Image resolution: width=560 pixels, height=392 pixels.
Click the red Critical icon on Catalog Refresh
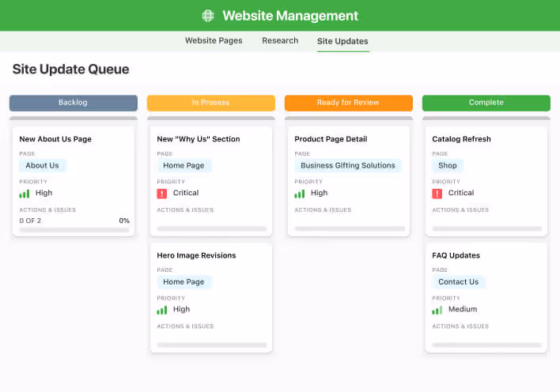click(x=437, y=193)
